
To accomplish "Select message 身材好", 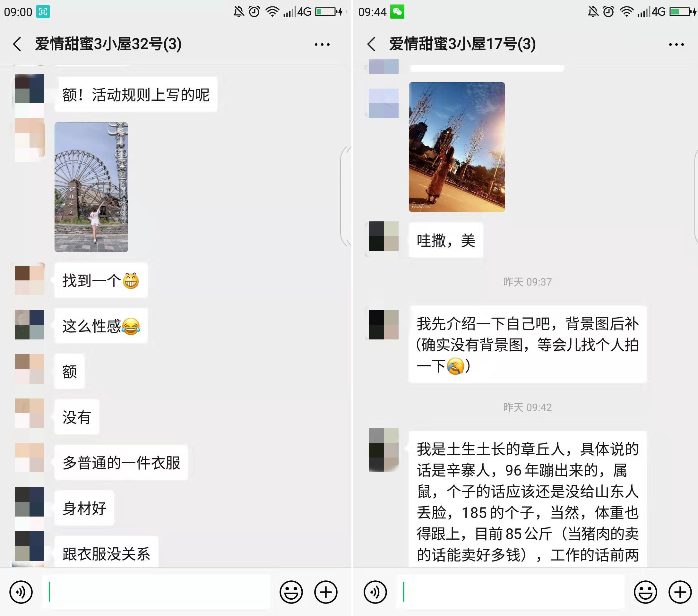I will pyautogui.click(x=84, y=508).
